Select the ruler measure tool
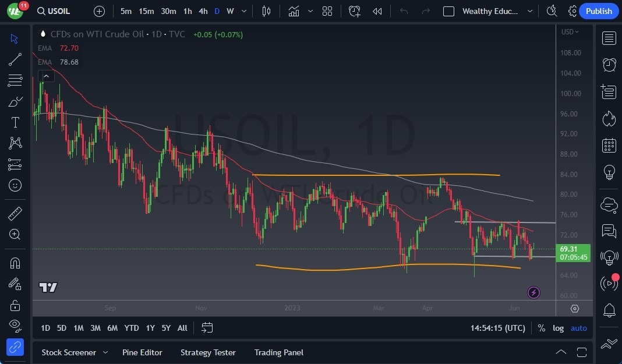The width and height of the screenshot is (622, 364). (x=15, y=214)
